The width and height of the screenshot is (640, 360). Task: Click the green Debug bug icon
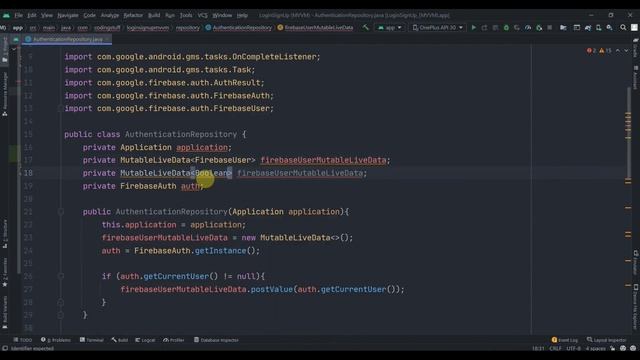pyautogui.click(x=506, y=27)
